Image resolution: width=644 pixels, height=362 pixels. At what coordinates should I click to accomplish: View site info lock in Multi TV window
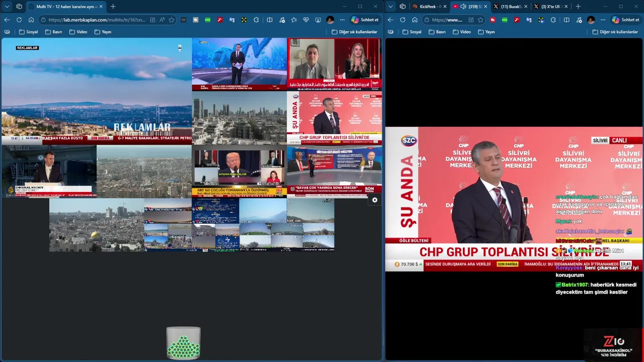click(x=44, y=20)
